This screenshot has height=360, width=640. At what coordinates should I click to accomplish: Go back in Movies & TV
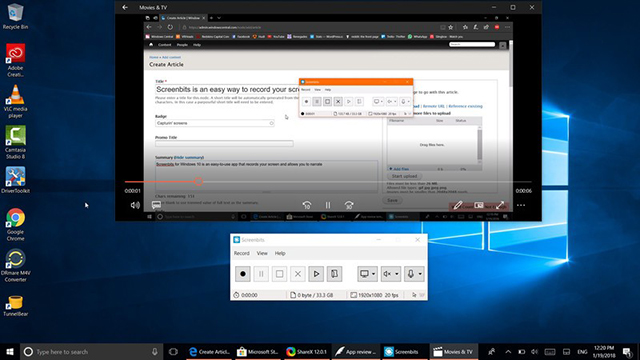[125, 7]
